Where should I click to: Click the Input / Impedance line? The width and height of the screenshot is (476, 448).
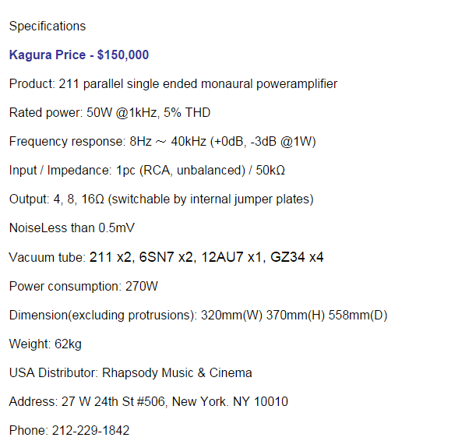click(x=147, y=171)
